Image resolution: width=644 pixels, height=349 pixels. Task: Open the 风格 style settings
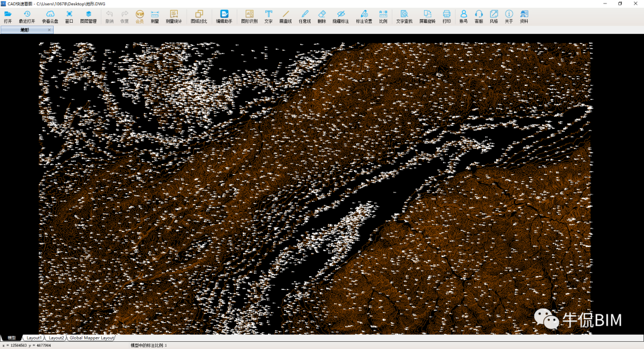[x=494, y=17]
